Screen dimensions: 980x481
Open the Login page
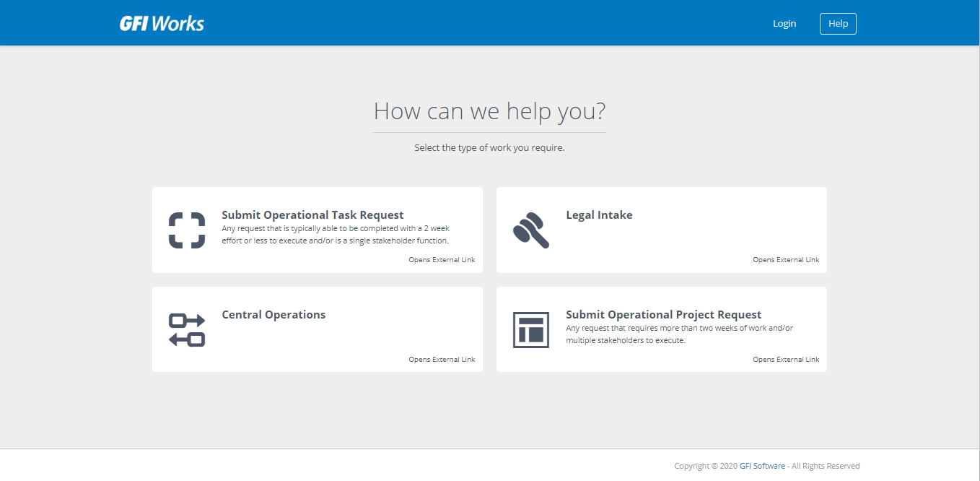click(x=784, y=24)
